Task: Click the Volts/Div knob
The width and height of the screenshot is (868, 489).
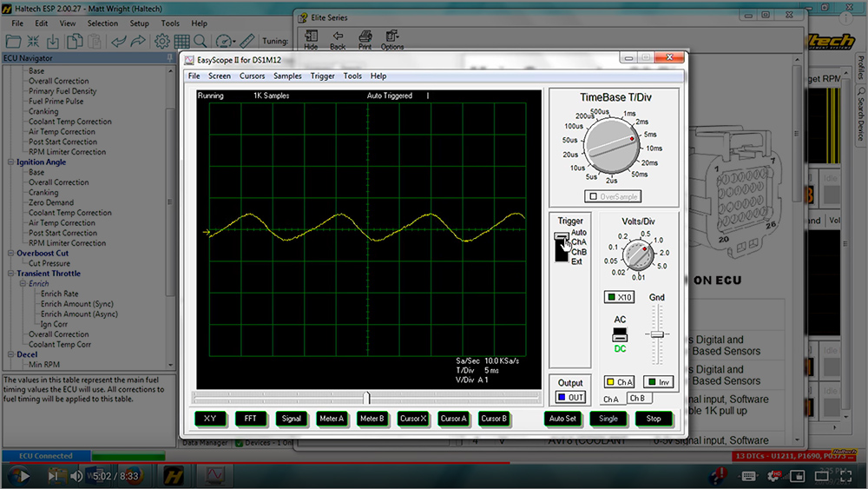Action: click(638, 255)
